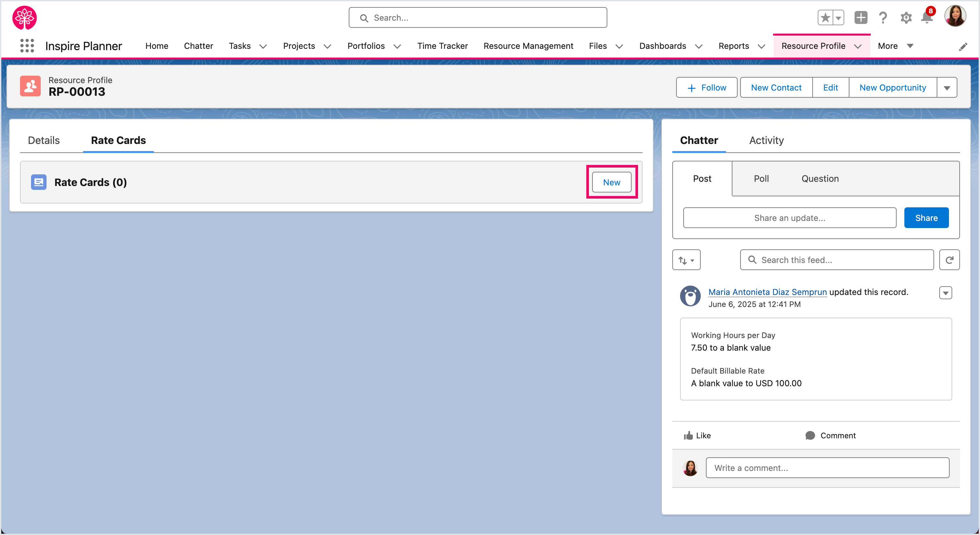Click the 'June 6, 2025 at 12:41 PM' timestamp

[x=754, y=304]
